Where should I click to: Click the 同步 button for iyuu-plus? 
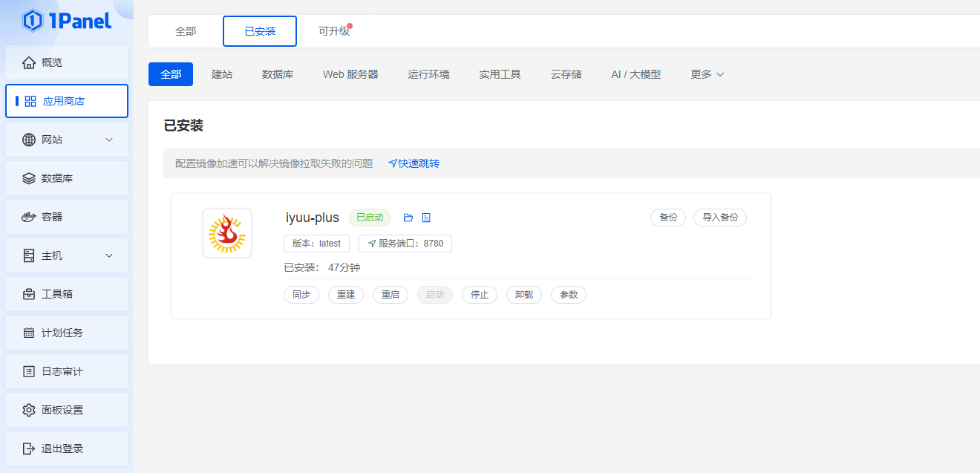(x=301, y=295)
